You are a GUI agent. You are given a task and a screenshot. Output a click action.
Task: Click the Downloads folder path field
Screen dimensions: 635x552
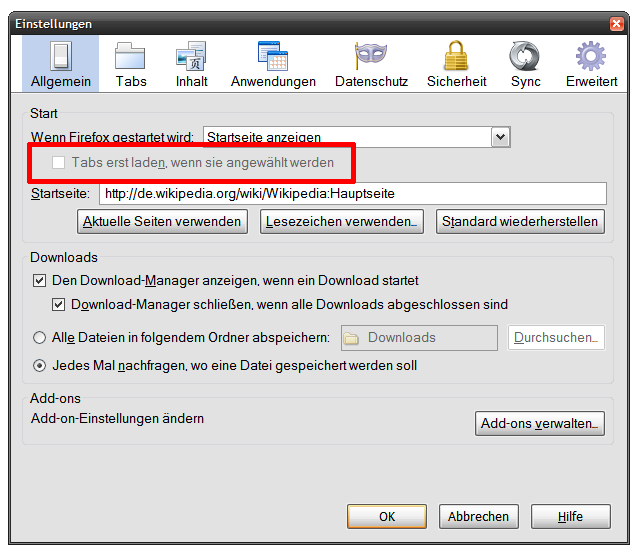(x=419, y=337)
